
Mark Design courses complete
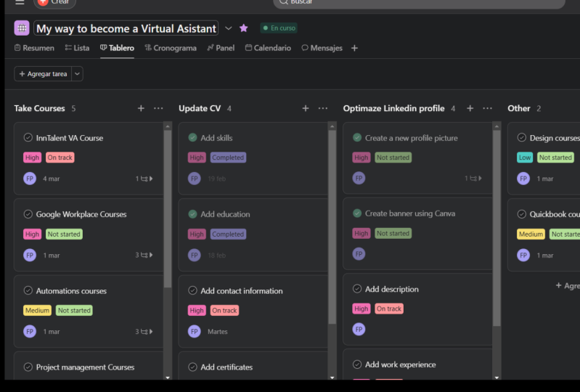click(521, 138)
